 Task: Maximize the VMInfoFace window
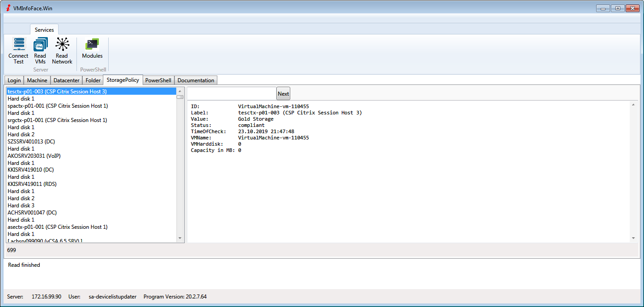618,8
